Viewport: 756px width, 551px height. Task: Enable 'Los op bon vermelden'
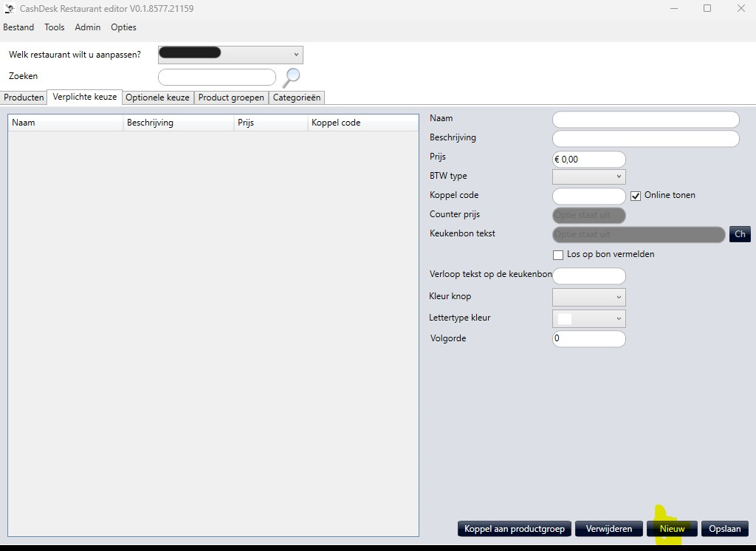coord(558,254)
